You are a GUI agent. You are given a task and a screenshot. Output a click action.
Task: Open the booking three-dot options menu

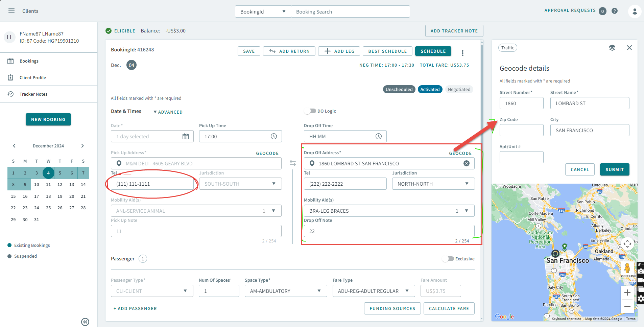point(462,53)
